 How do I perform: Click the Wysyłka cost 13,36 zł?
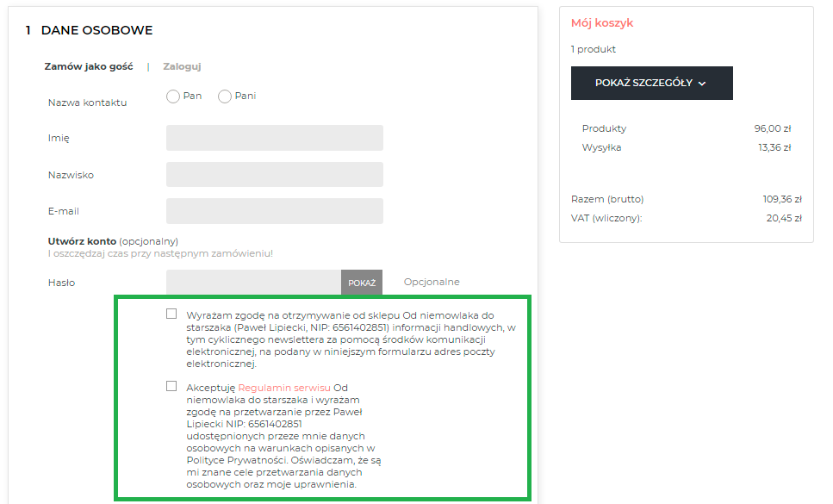(774, 147)
